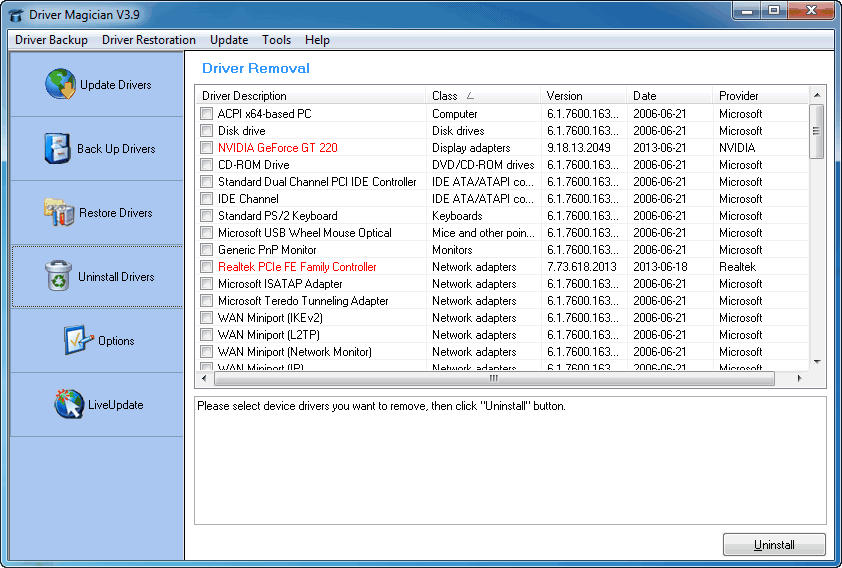Screen dimensions: 842x568
Task: Click the horizontal scrollbar thumb
Action: [x=493, y=380]
